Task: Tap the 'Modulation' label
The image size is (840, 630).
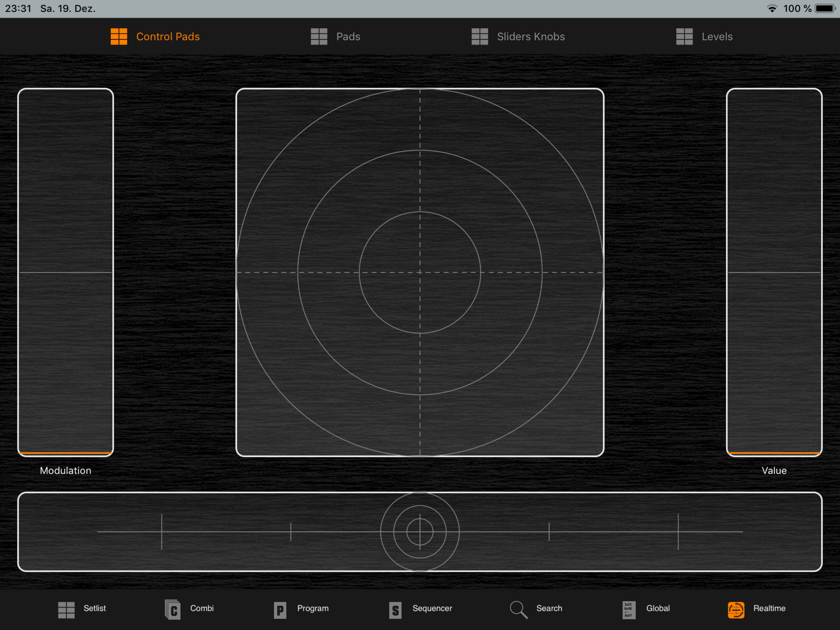Action: click(x=66, y=470)
